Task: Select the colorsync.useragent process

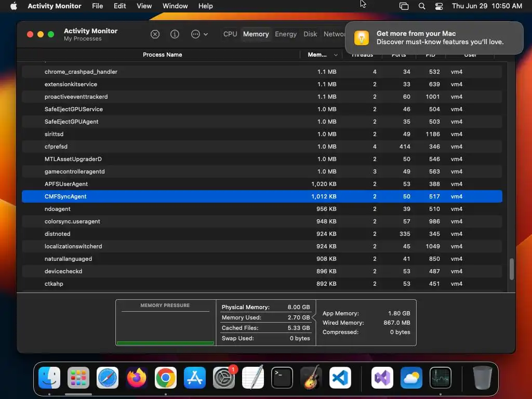Action: point(262,221)
